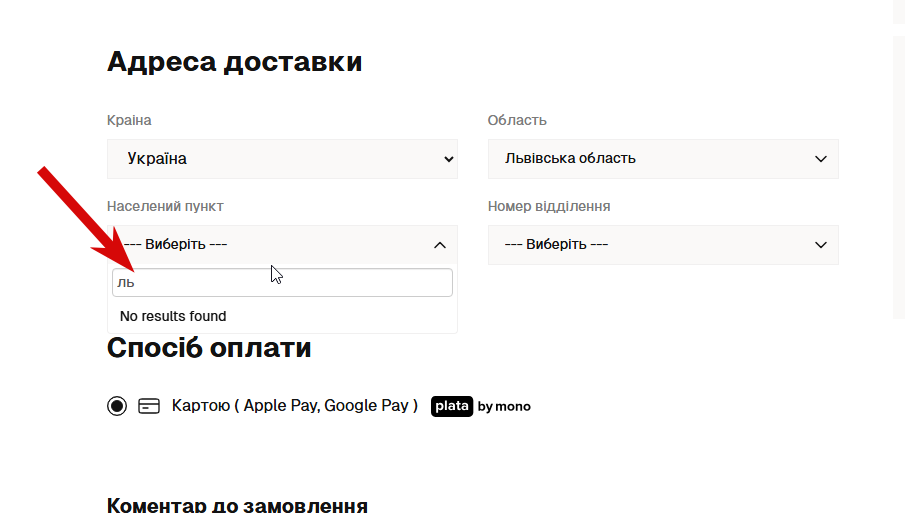Open the Номер відділення Виберіть dropdown
This screenshot has width=905, height=513.
[x=662, y=245]
